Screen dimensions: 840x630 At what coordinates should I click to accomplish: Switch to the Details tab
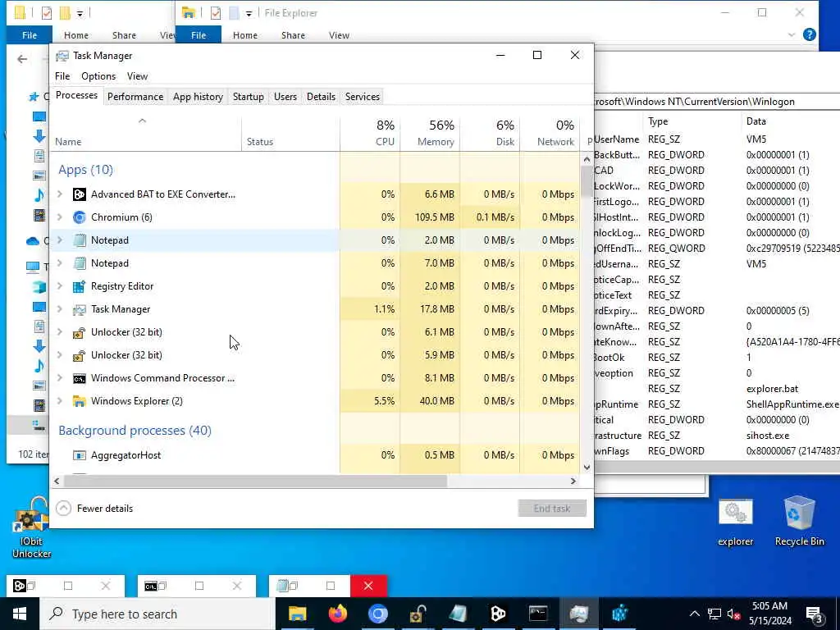click(321, 97)
